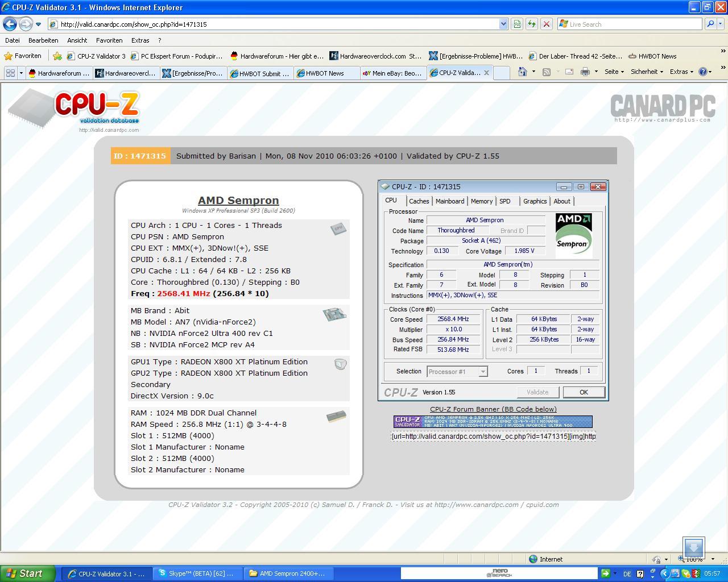
Task: Switch to the HWBOT News browser tab
Action: click(325, 73)
